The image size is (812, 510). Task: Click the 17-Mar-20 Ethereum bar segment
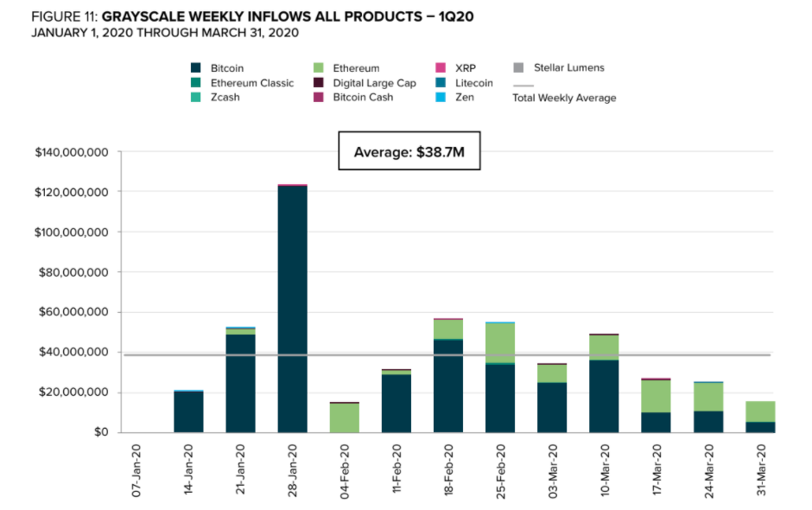656,397
